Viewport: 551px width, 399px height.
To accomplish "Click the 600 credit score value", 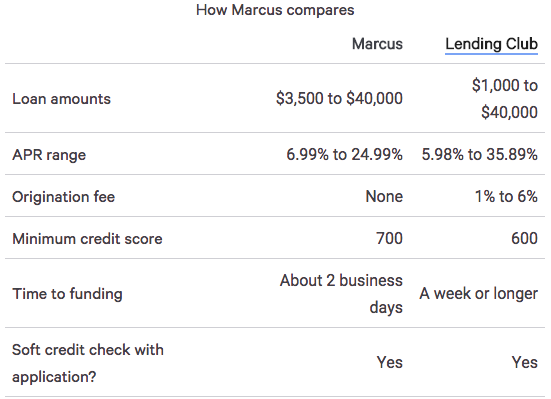I will [524, 238].
